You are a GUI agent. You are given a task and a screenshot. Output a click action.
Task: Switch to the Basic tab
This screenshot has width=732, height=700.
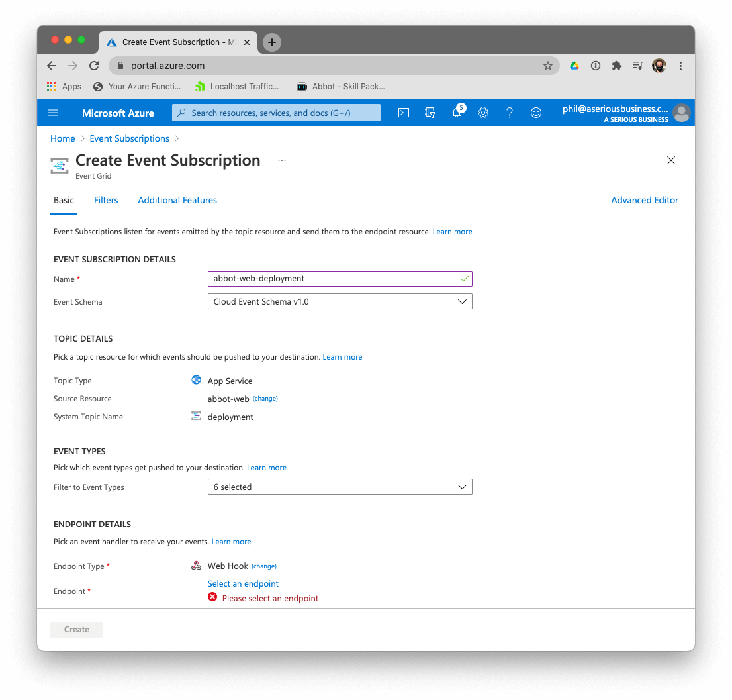(x=64, y=201)
